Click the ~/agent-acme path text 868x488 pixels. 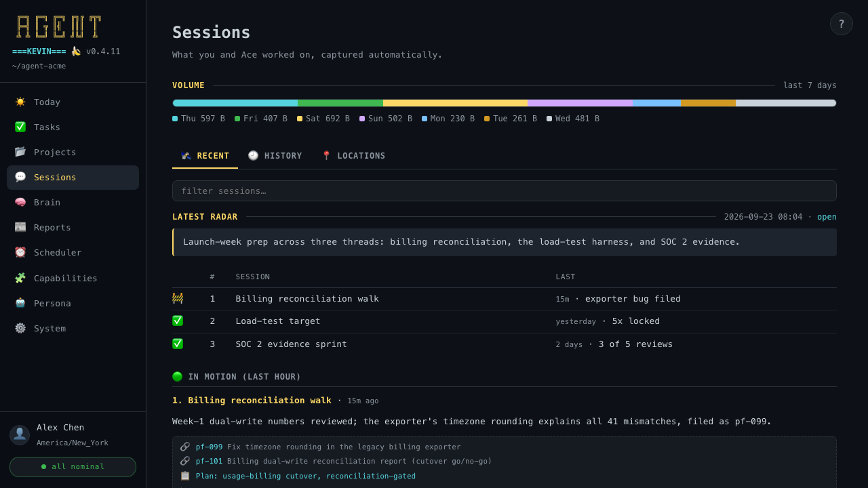(x=39, y=66)
